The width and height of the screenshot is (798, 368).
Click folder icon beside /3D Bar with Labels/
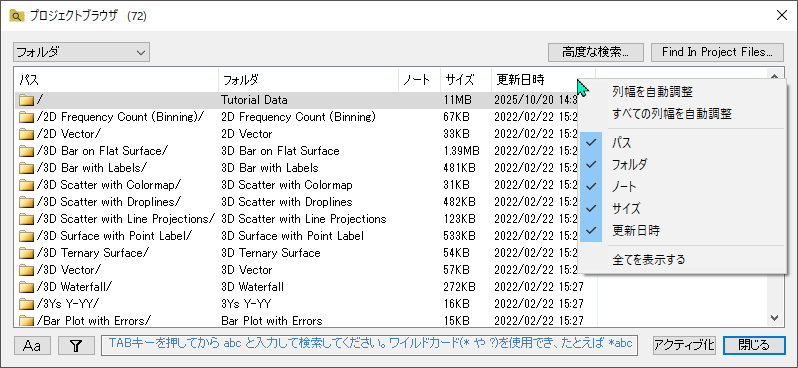pyautogui.click(x=26, y=168)
